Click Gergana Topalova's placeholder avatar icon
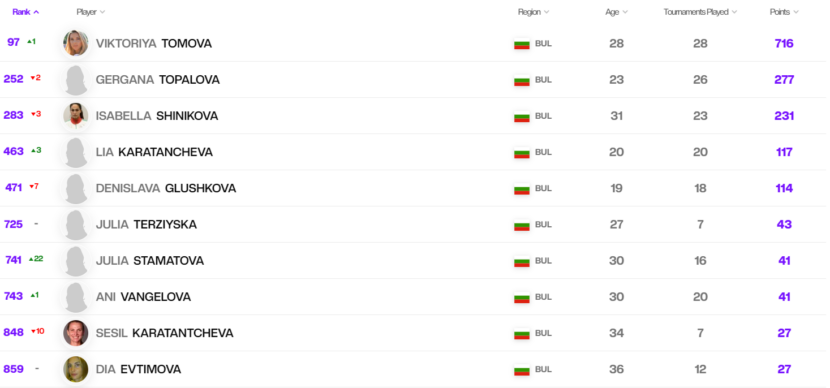This screenshot has height=388, width=830. pos(76,80)
